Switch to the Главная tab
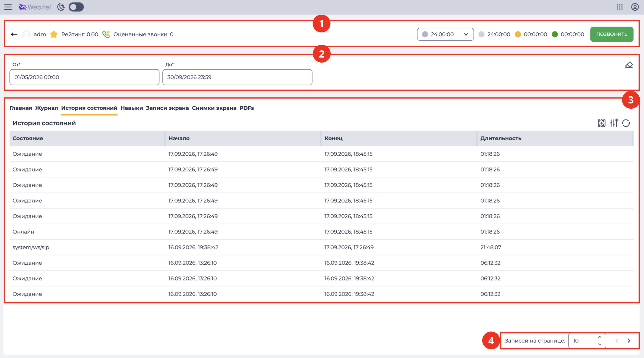The image size is (644, 358). point(21,108)
